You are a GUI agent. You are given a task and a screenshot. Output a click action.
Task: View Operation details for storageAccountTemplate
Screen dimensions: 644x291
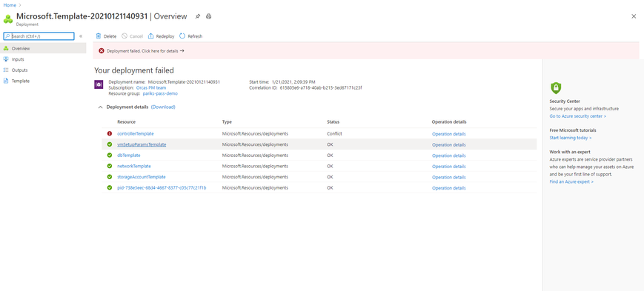tap(449, 177)
